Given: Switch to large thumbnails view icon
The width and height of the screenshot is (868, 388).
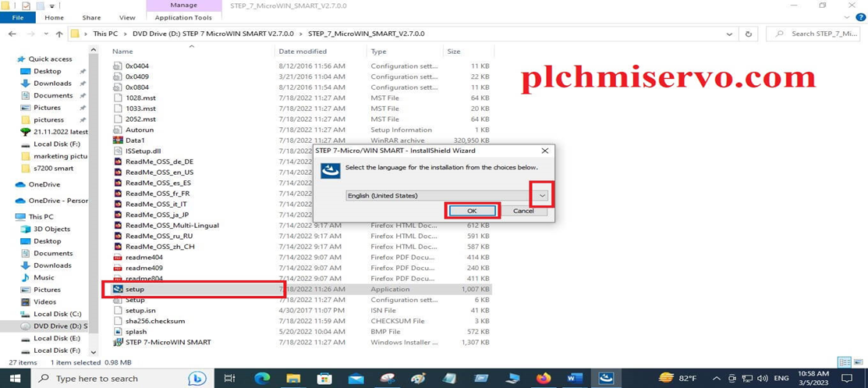Looking at the screenshot, I should [x=858, y=362].
